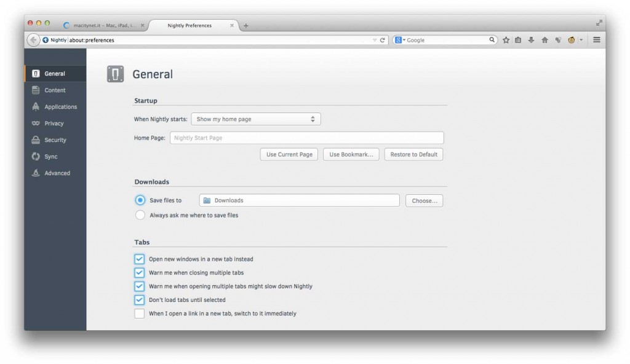Close the macitynet.it tab
The width and height of the screenshot is (630, 364).
pyautogui.click(x=142, y=25)
